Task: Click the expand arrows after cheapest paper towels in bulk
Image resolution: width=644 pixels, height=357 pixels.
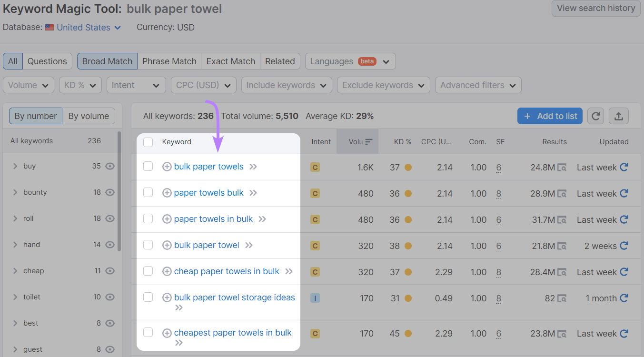Action: point(178,342)
